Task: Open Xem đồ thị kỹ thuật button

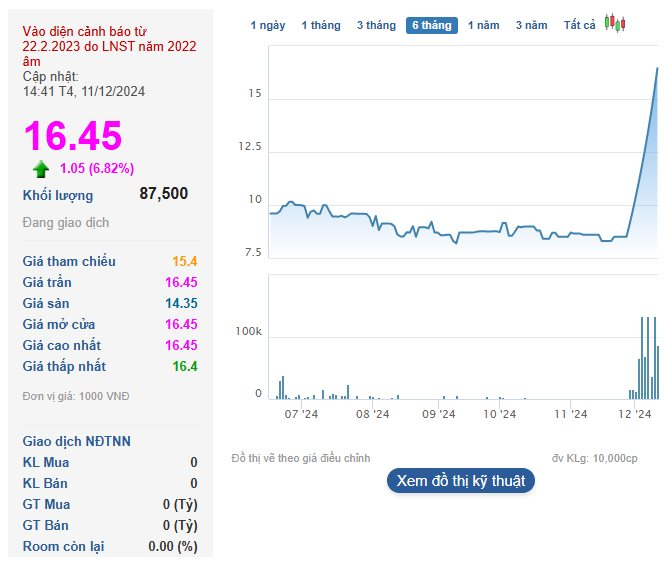Action: pos(460,481)
